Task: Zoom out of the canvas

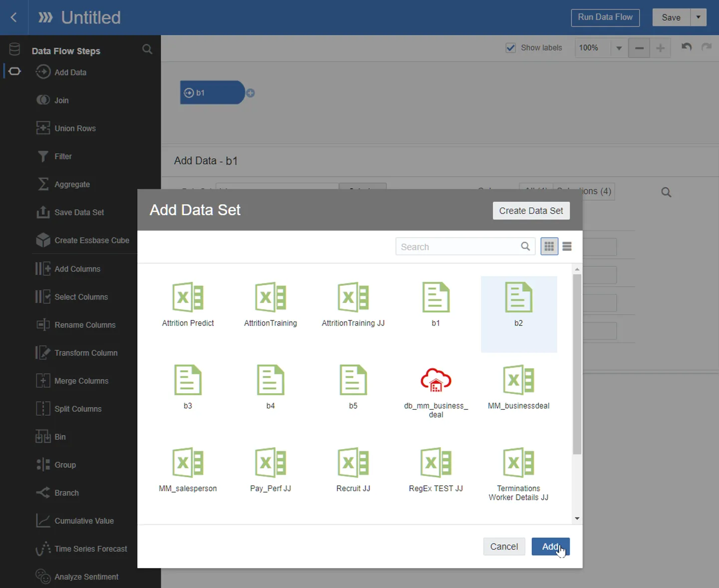Action: coord(639,48)
